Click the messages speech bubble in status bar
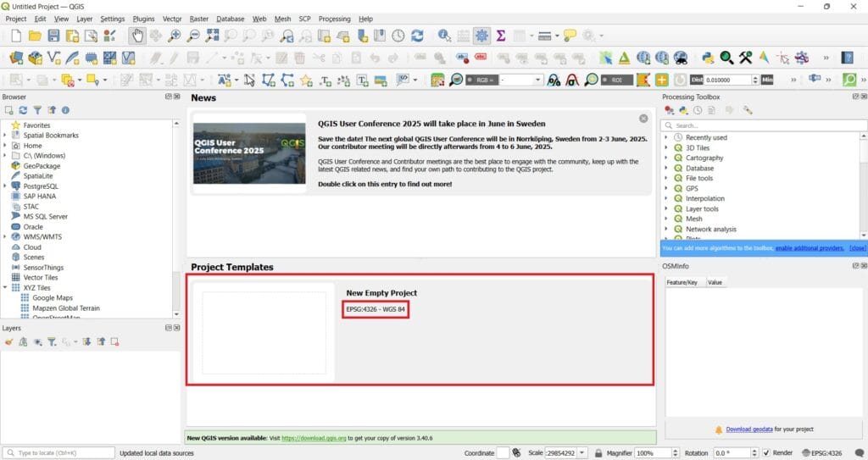This screenshot has width=868, height=460. click(x=860, y=453)
